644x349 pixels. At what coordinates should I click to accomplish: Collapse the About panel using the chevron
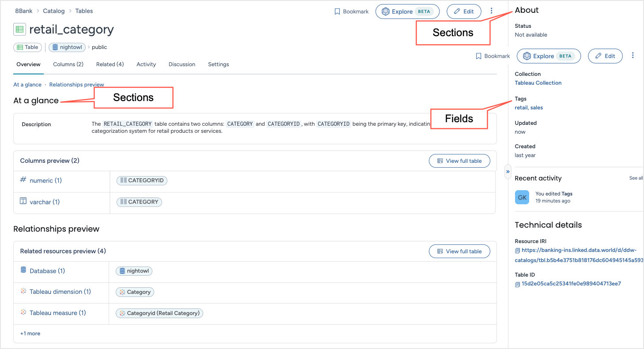(x=507, y=172)
